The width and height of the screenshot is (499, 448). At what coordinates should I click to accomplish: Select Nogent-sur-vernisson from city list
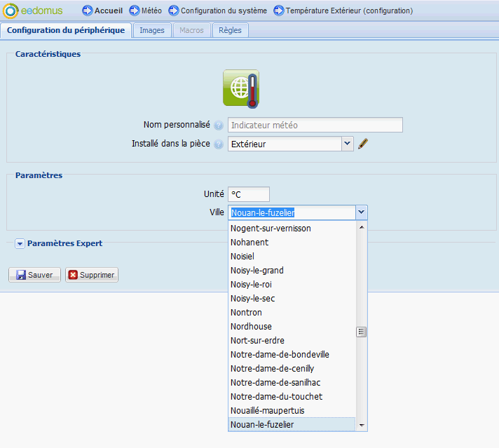(x=292, y=229)
